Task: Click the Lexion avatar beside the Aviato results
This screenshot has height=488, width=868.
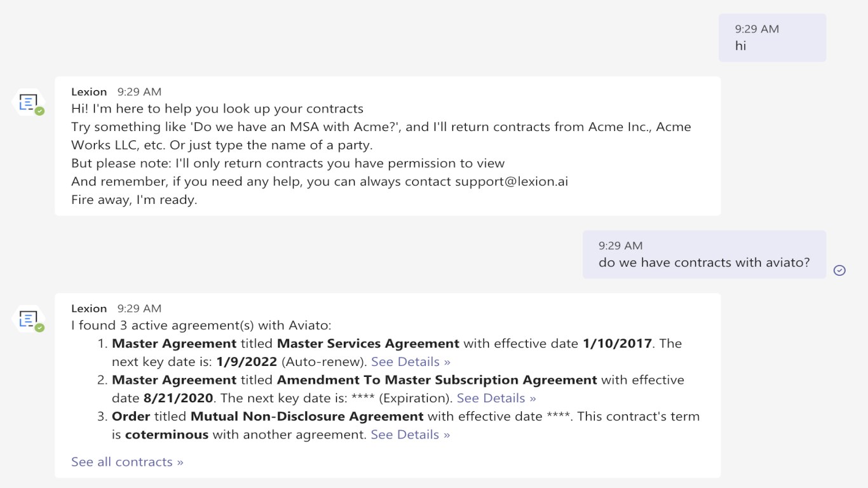Action: click(x=28, y=318)
